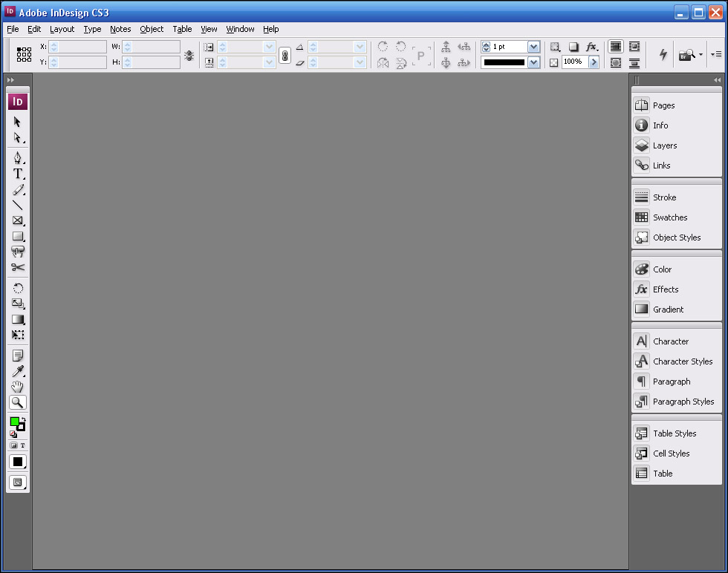
Task: Click the Flip Horizontal icon
Action: pyautogui.click(x=383, y=62)
